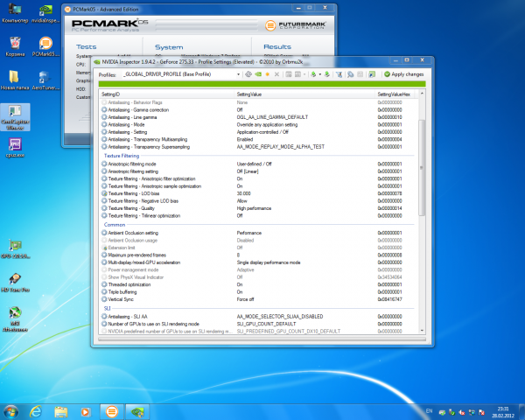Click the settings list scroll down arrow
Viewport: 525px width, 420px height.
click(422, 331)
